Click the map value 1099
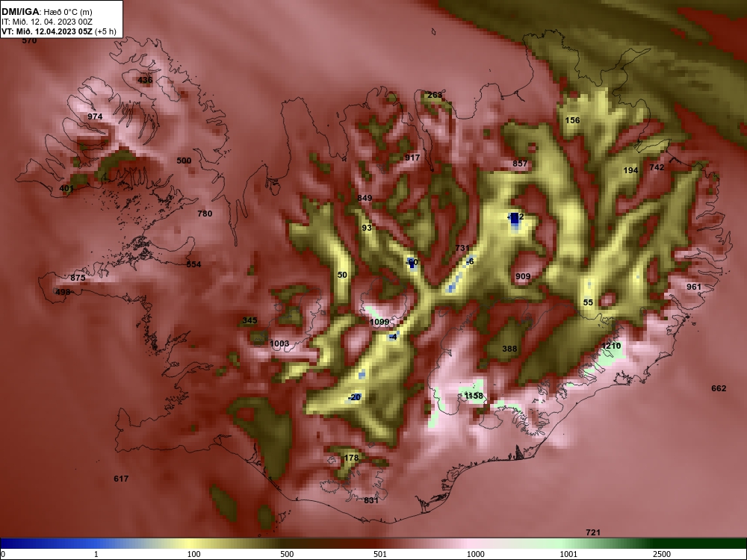747x560 pixels. click(x=379, y=323)
